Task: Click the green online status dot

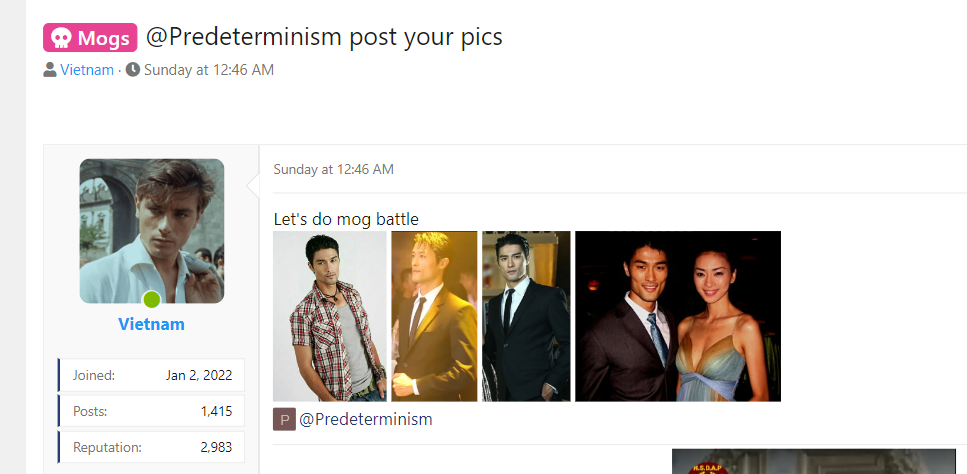Action: coord(152,300)
